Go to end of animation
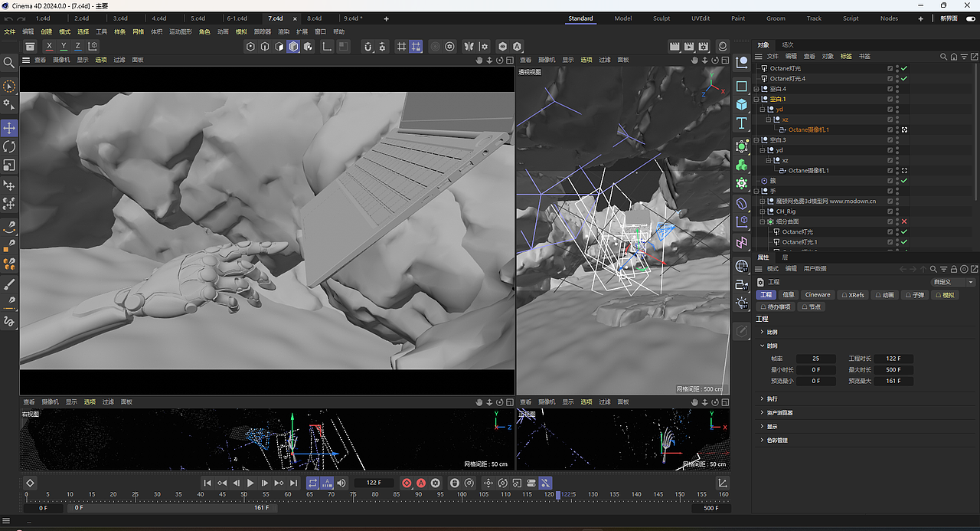980x531 pixels. click(x=293, y=483)
